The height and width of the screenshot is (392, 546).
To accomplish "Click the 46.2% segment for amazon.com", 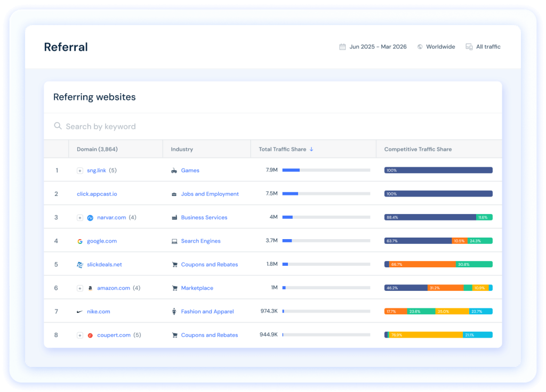I will coord(406,288).
